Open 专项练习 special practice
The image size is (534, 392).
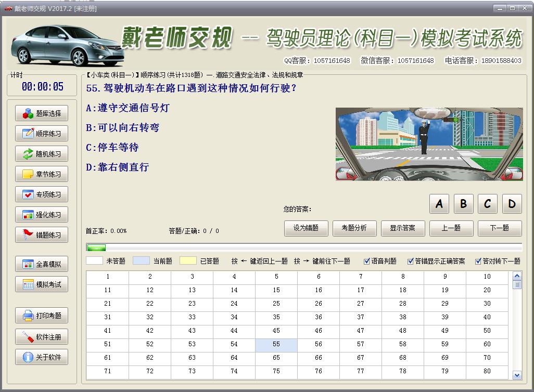pyautogui.click(x=42, y=194)
